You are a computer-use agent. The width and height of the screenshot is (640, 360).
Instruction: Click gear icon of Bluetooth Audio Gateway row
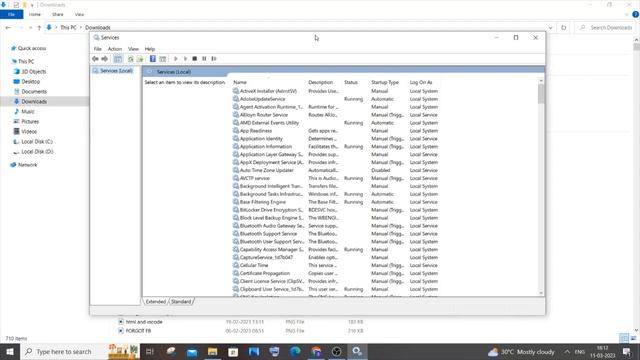click(236, 226)
